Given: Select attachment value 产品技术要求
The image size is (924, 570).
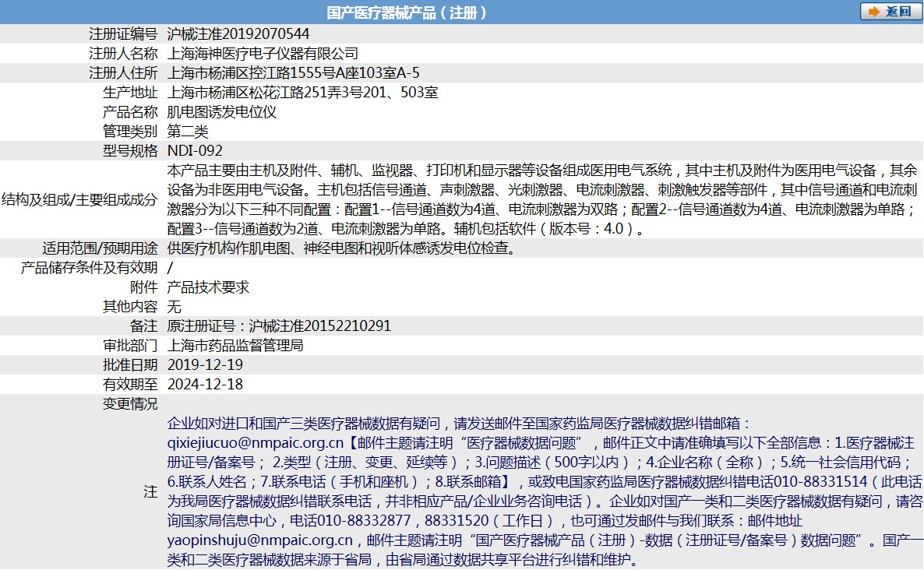Looking at the screenshot, I should pos(208,287).
